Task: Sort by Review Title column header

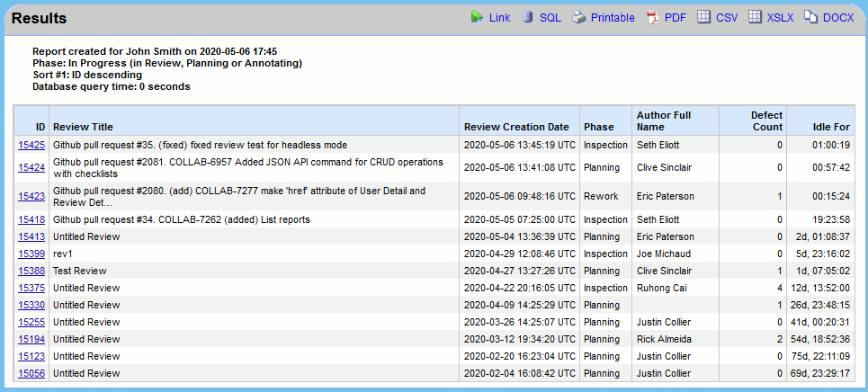Action: click(x=83, y=127)
